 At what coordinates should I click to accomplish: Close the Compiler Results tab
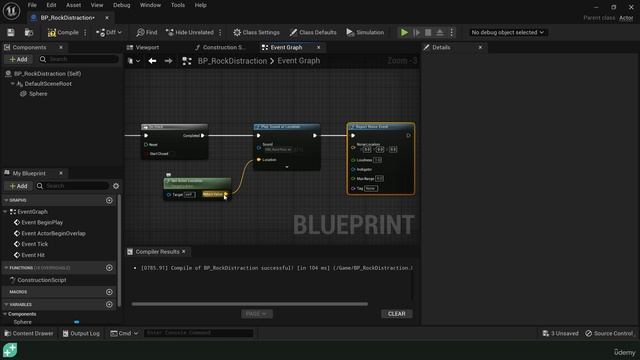click(x=184, y=251)
